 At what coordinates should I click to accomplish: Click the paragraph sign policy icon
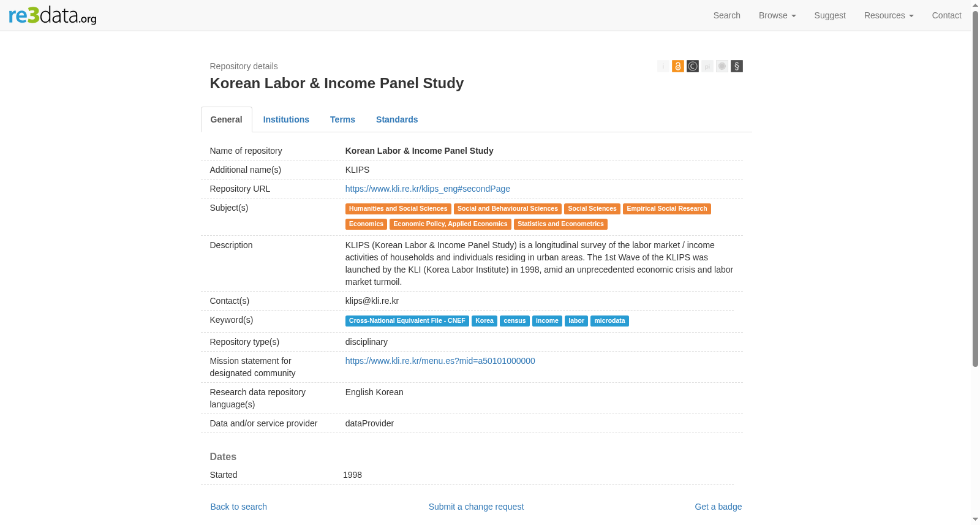(x=736, y=66)
